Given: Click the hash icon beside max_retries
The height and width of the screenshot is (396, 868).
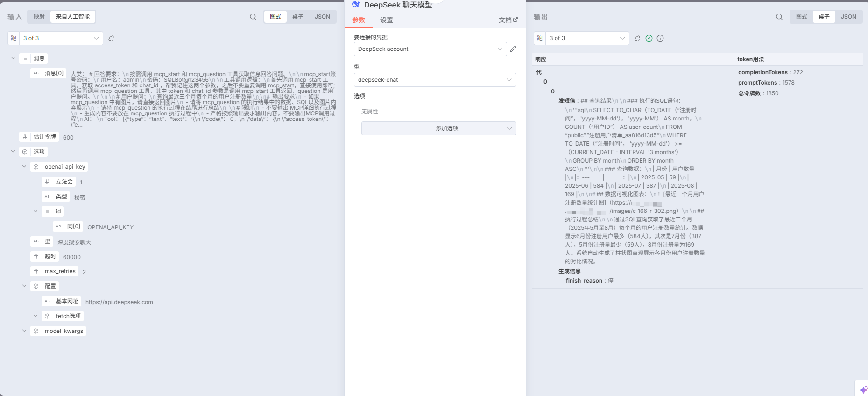Looking at the screenshot, I should (36, 271).
